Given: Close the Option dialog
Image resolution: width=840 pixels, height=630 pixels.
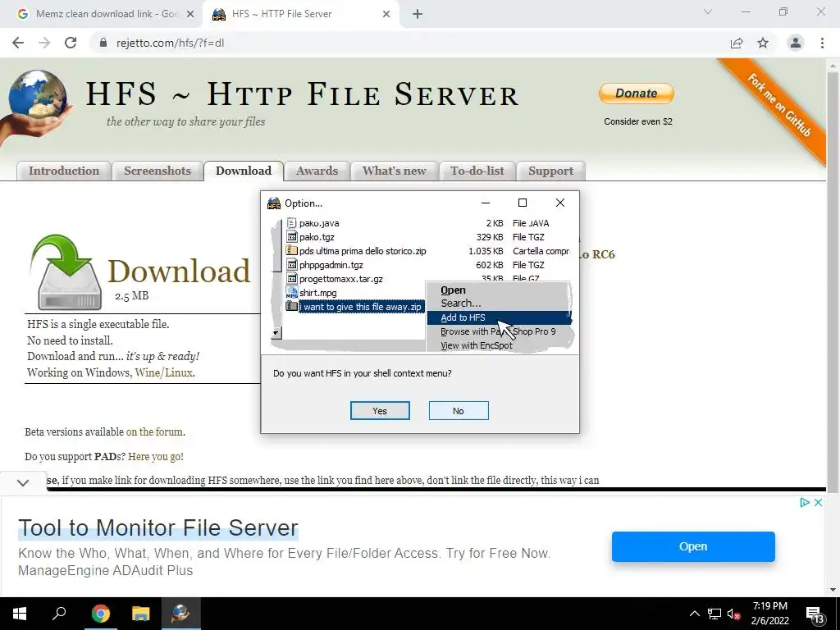Looking at the screenshot, I should (x=559, y=203).
